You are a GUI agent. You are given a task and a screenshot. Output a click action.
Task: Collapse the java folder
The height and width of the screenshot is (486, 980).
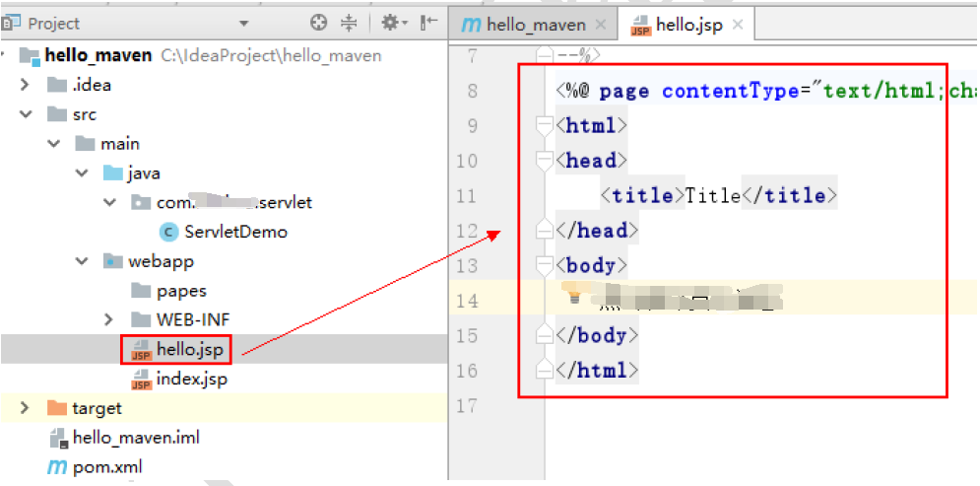click(82, 174)
